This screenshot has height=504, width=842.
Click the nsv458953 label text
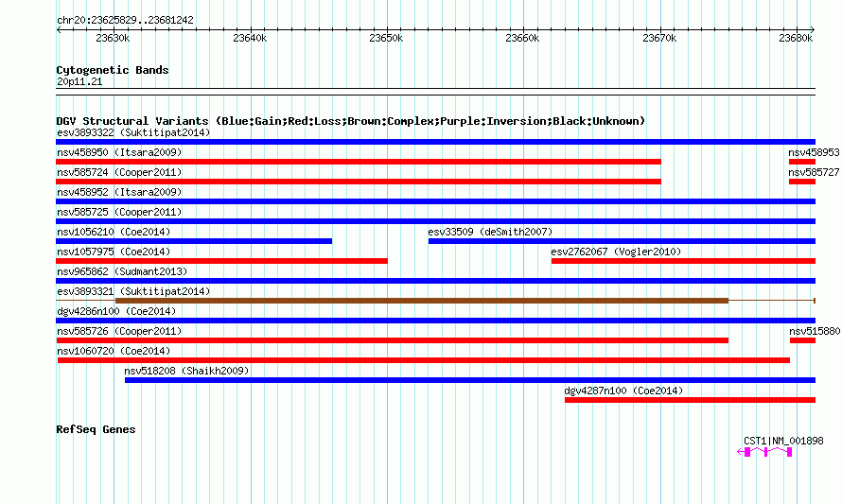pos(814,152)
